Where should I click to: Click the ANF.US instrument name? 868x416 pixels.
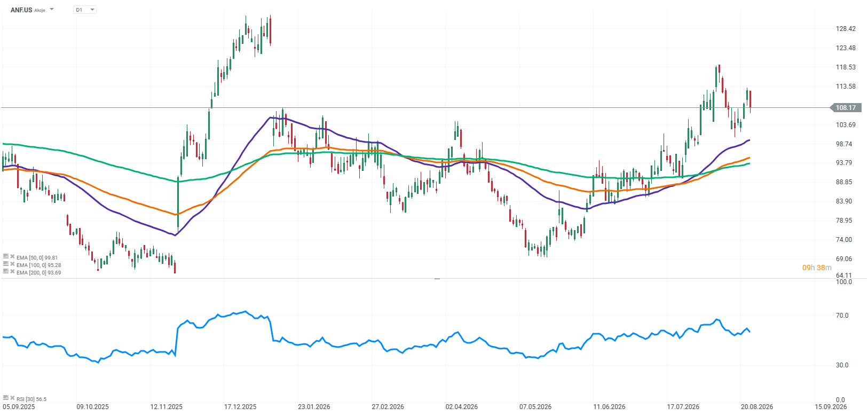coord(21,10)
